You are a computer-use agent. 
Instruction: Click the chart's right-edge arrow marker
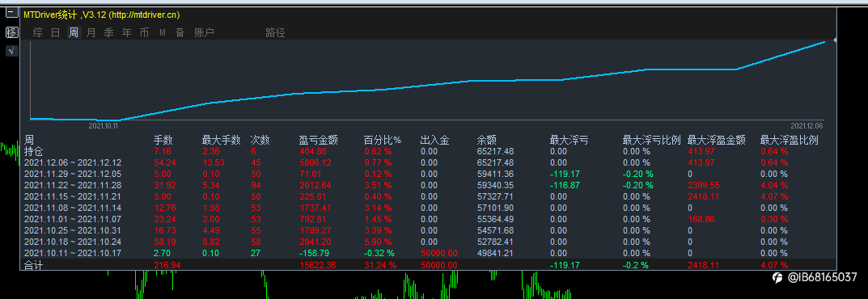pyautogui.click(x=835, y=40)
